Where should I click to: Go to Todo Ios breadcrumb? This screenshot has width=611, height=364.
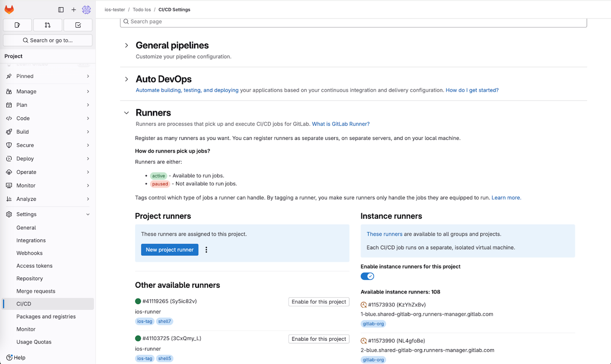pyautogui.click(x=142, y=9)
